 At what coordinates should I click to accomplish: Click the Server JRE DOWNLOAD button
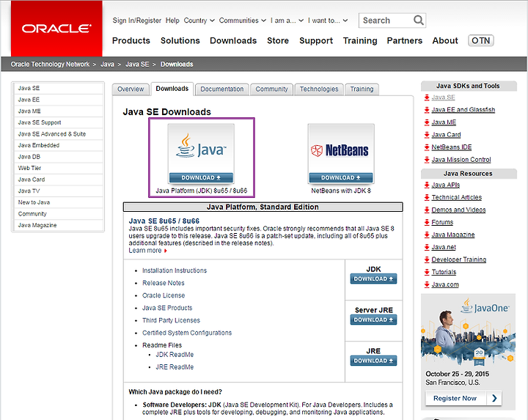point(373,320)
